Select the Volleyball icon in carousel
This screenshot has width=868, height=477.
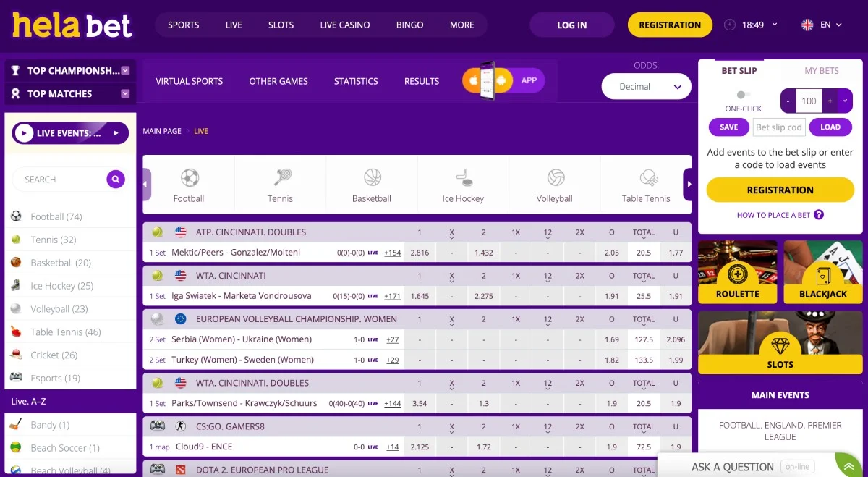pos(556,177)
